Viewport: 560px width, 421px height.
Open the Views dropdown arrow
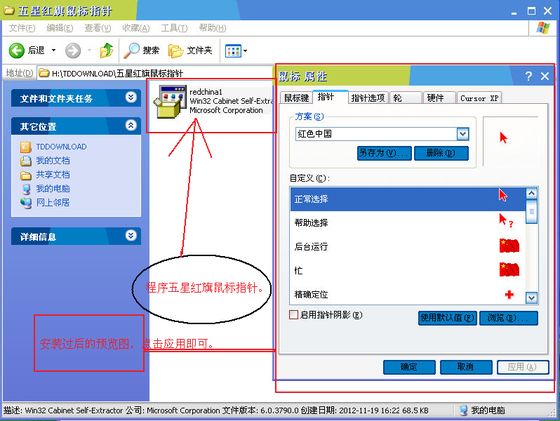click(x=245, y=51)
